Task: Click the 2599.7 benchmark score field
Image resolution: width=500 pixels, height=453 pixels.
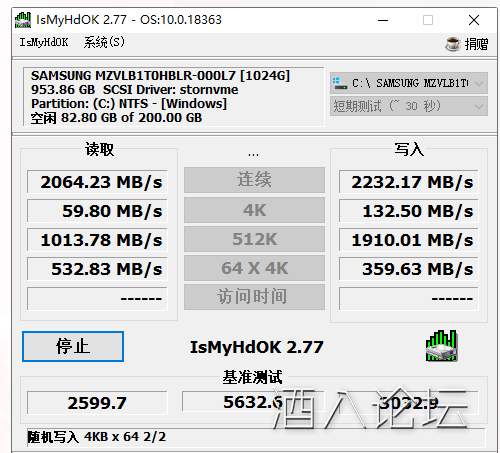Action: (x=97, y=403)
